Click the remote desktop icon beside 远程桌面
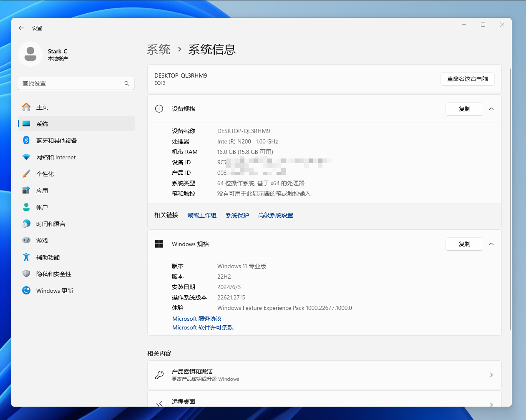 159,404
